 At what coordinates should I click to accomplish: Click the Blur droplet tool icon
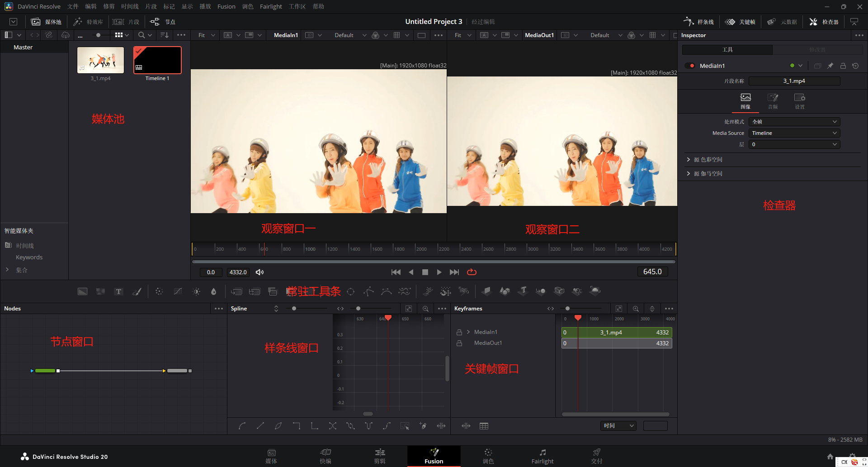213,291
